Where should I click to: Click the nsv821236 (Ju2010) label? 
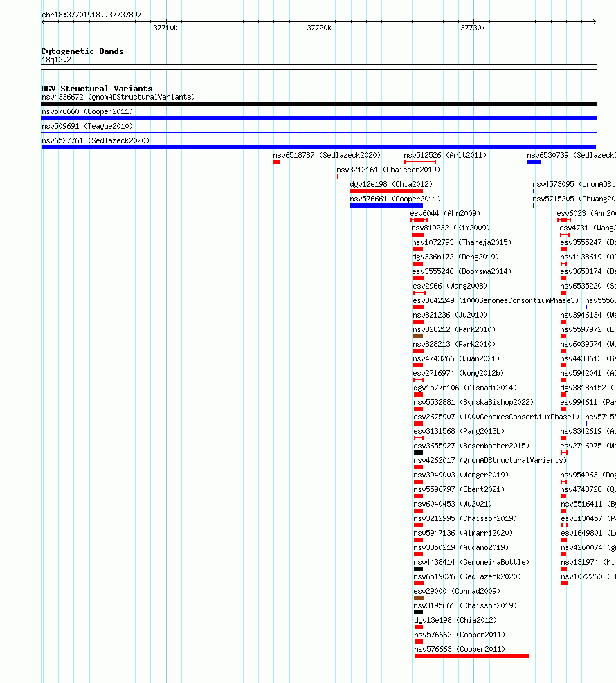450,315
